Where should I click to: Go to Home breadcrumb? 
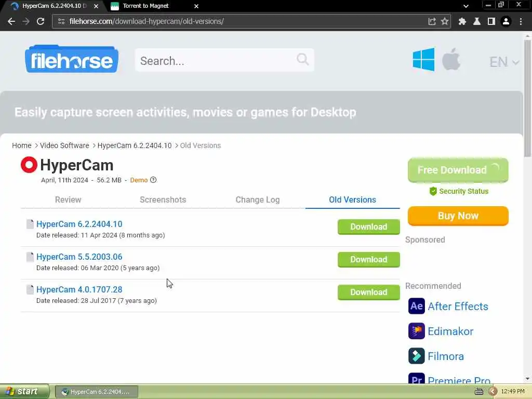(x=22, y=145)
